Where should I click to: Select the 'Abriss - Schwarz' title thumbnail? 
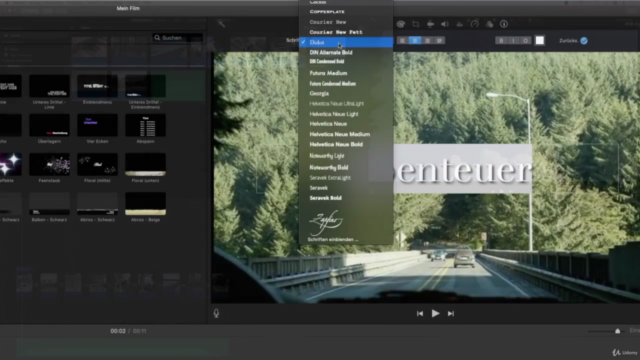click(97, 203)
